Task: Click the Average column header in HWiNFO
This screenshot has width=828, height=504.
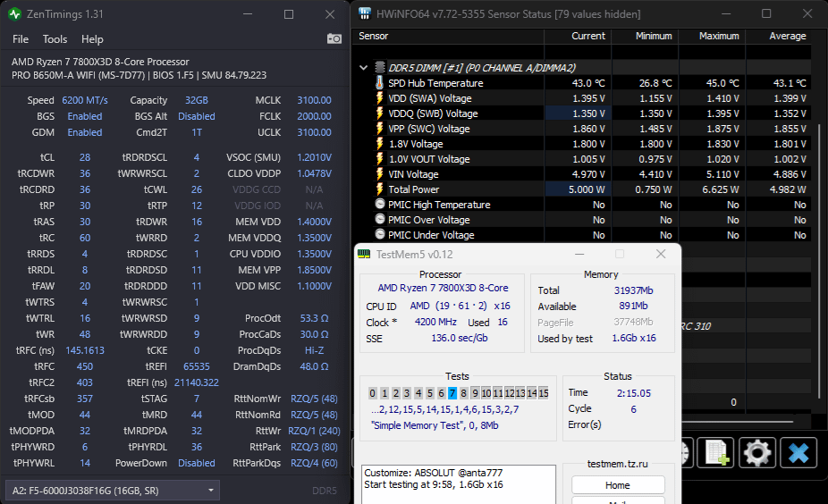Action: point(778,36)
